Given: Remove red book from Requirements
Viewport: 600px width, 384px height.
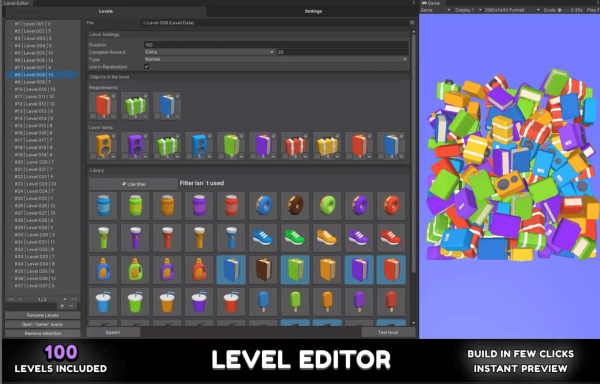Looking at the screenshot, I should 114,96.
